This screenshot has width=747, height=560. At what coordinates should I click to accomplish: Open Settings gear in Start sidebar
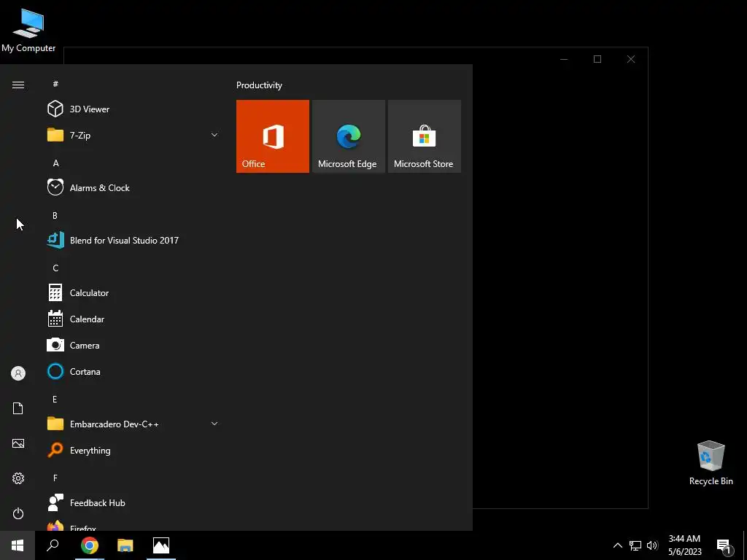pyautogui.click(x=18, y=478)
